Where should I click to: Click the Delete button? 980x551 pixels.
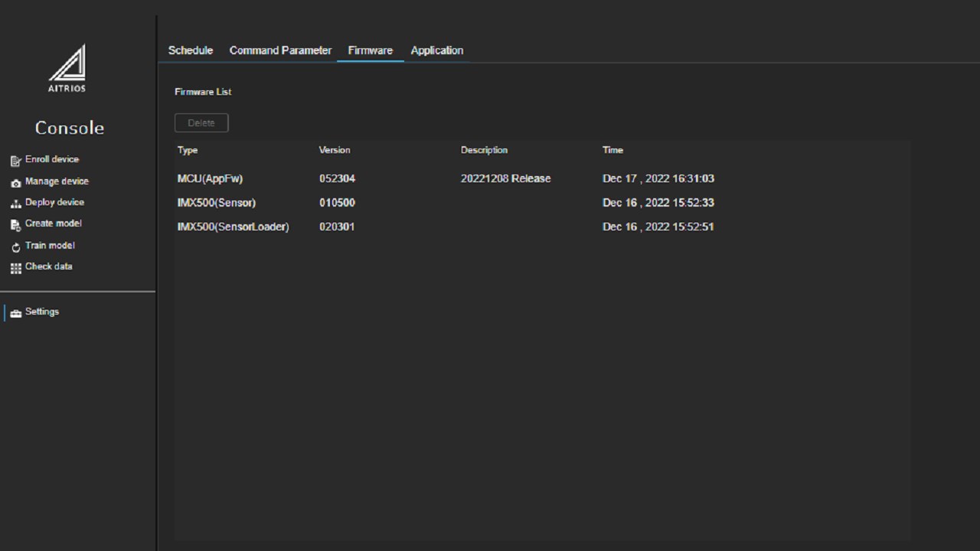201,122
